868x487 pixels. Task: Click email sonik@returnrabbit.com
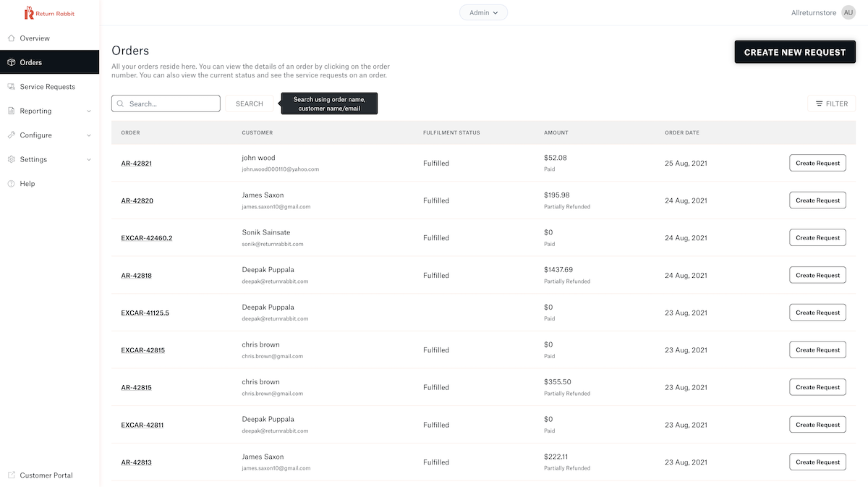[x=273, y=244]
